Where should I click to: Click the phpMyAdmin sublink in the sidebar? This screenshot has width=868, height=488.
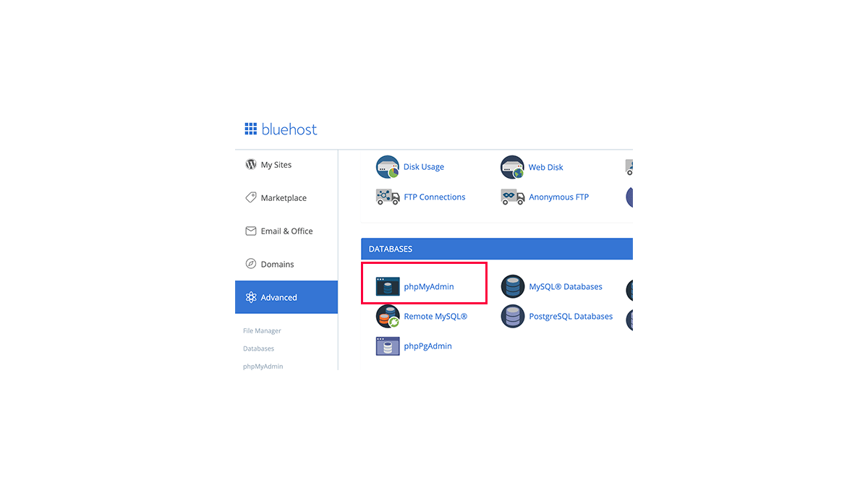[x=263, y=367]
